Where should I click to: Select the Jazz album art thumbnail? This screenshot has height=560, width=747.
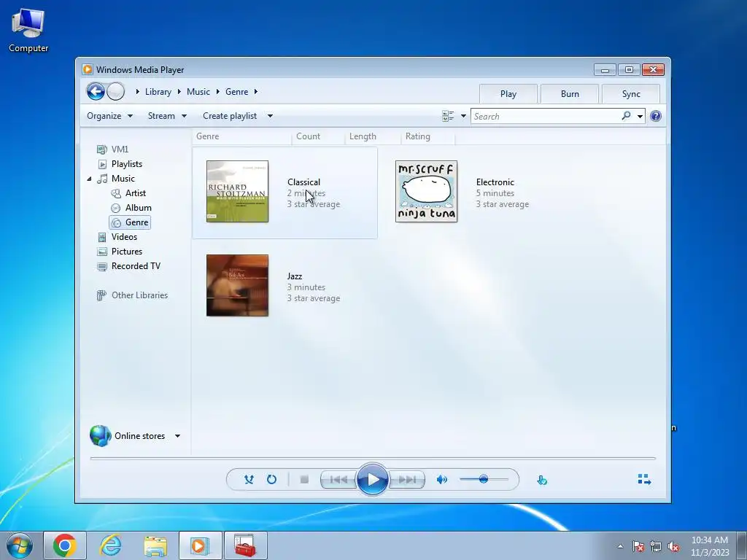(x=237, y=285)
